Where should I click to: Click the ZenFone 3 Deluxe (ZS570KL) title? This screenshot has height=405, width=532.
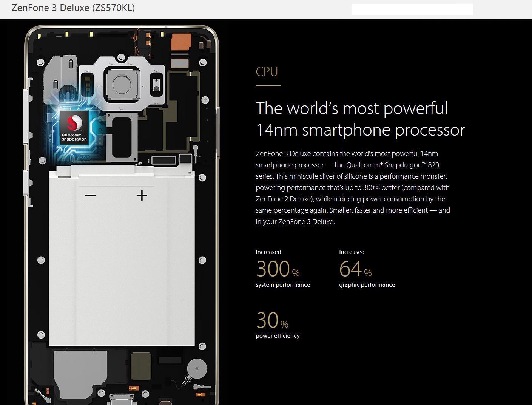pyautogui.click(x=73, y=8)
